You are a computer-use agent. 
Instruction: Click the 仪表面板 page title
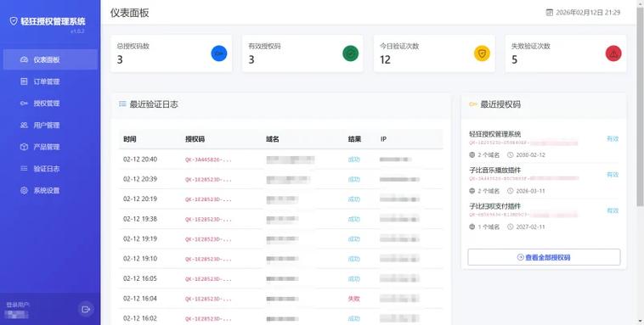[129, 13]
